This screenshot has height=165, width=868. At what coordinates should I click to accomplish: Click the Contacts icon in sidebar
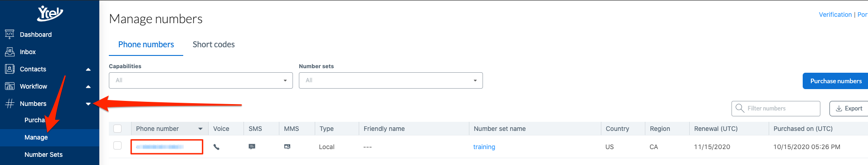(10, 69)
